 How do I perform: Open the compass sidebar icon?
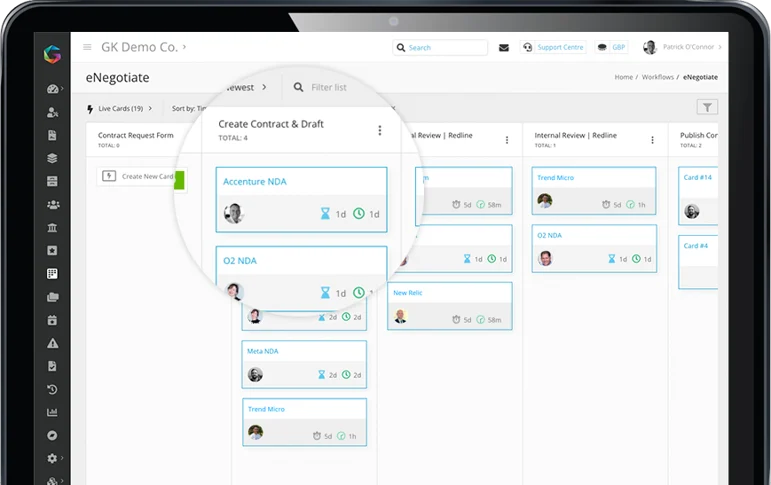[x=52, y=435]
